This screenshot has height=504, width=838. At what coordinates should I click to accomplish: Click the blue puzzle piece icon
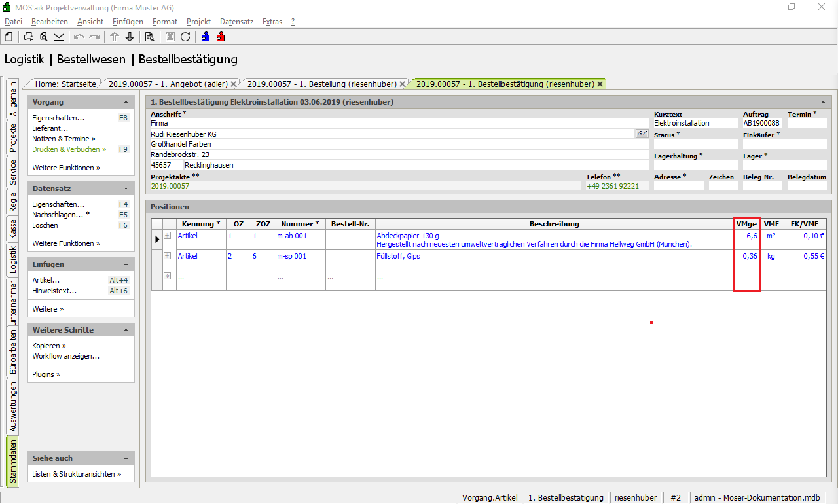(206, 37)
